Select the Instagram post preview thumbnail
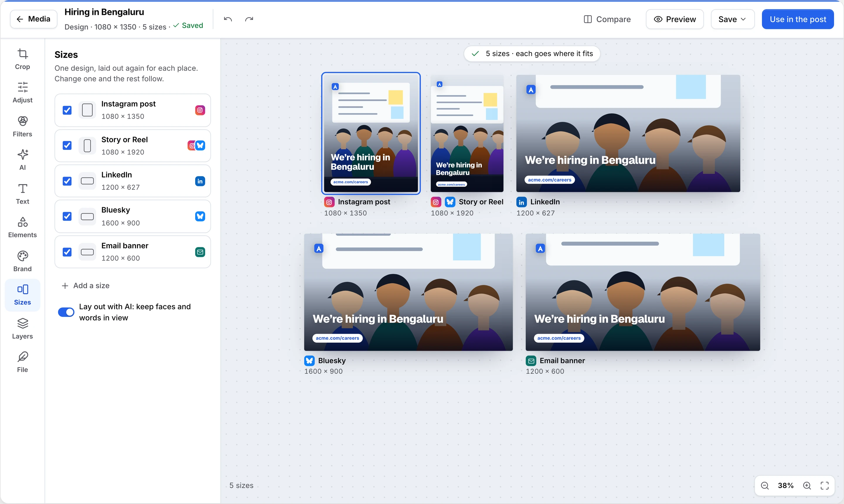The width and height of the screenshot is (844, 504). 371,133
